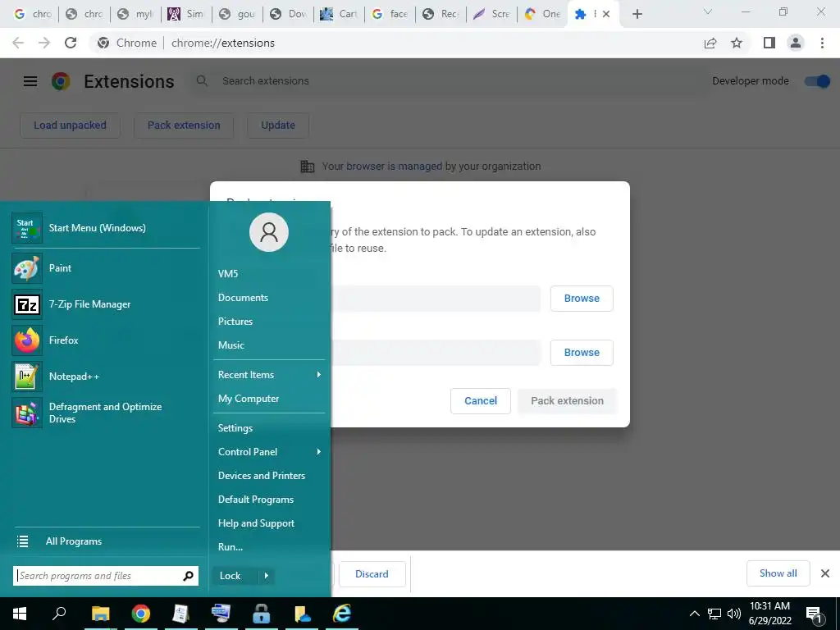
Task: Open File Explorer from the taskbar
Action: (100, 614)
